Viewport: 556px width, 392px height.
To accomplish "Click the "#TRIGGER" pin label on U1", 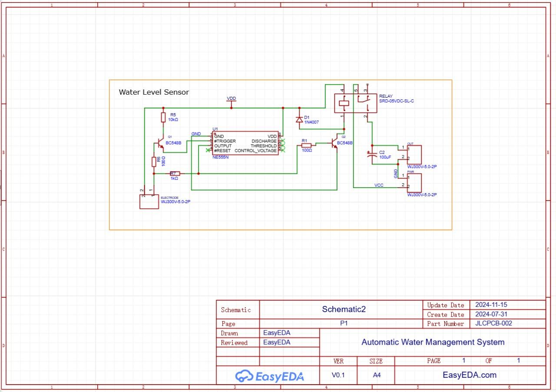I will pos(225,141).
